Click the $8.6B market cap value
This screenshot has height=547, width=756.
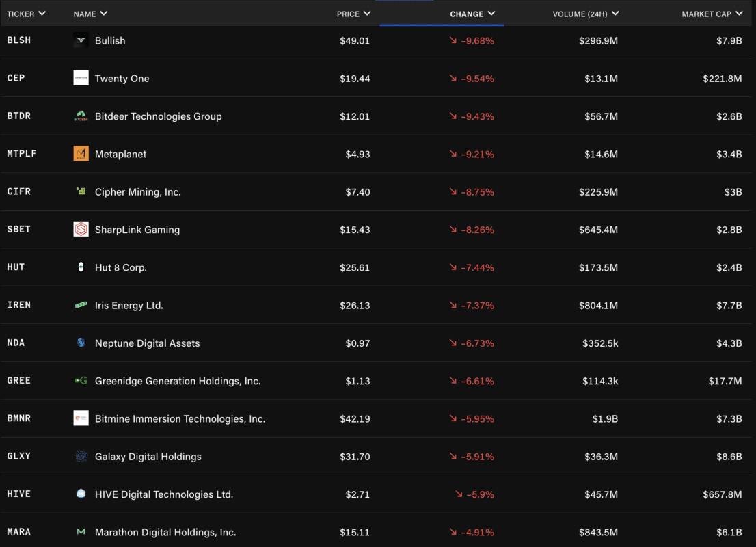(729, 456)
